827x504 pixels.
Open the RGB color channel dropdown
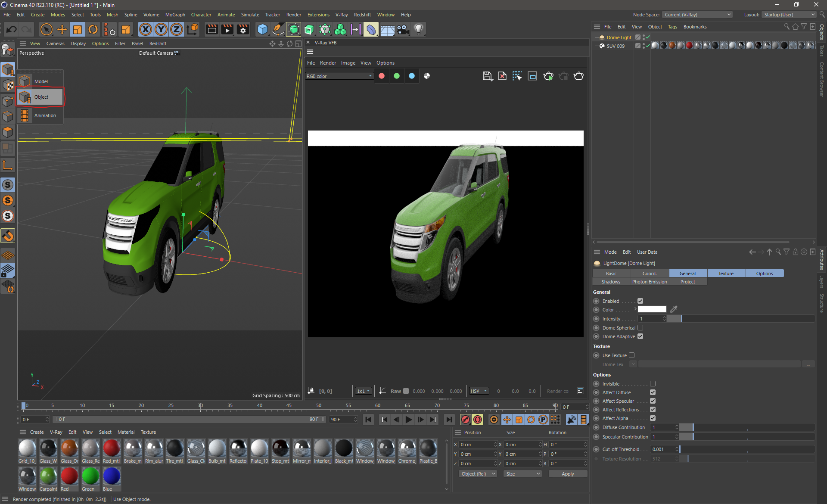(x=339, y=76)
